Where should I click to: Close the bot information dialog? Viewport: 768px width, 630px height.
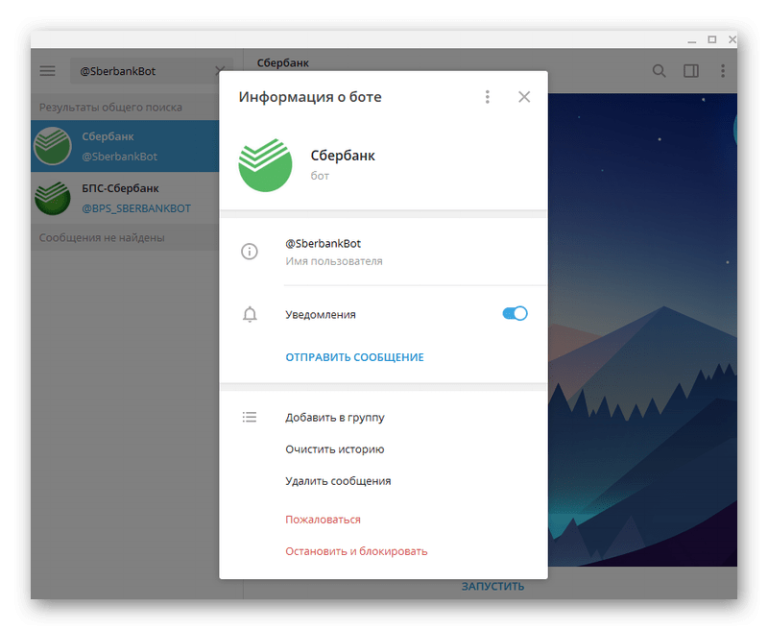(x=524, y=97)
